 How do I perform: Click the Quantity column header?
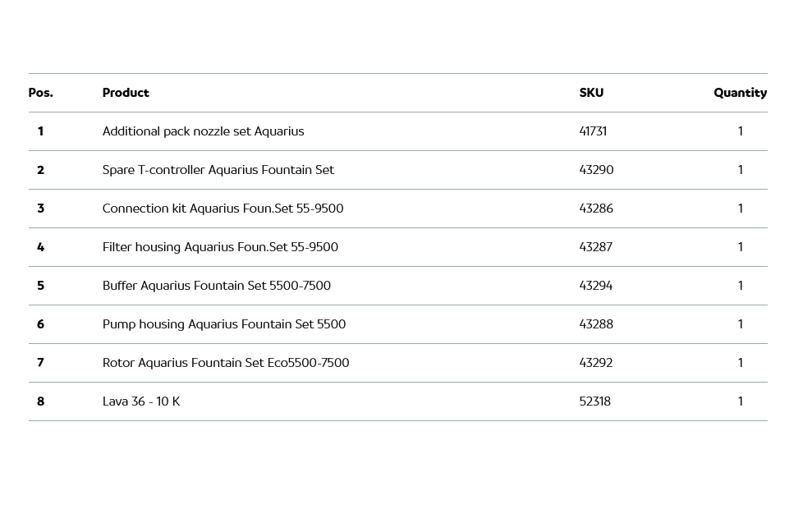pos(740,93)
